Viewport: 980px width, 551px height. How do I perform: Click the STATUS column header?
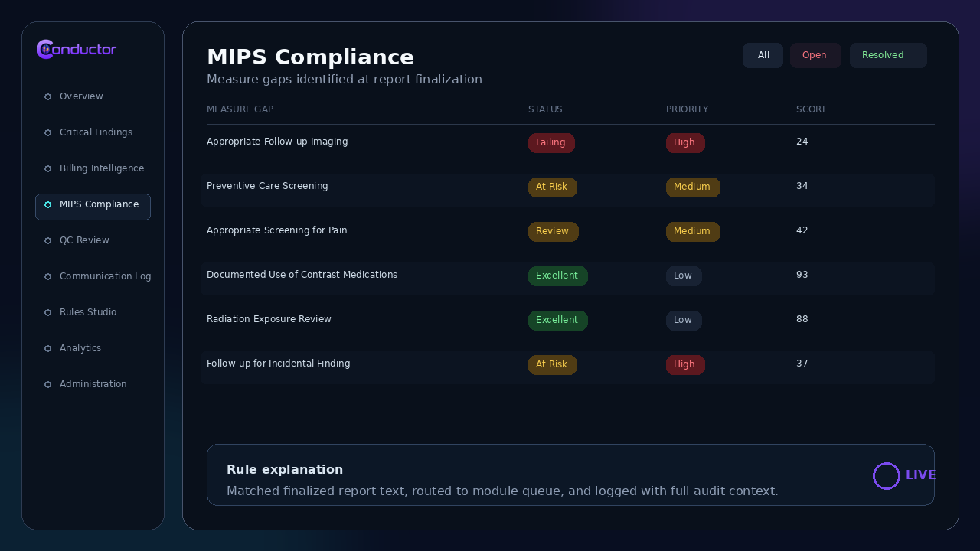(545, 109)
